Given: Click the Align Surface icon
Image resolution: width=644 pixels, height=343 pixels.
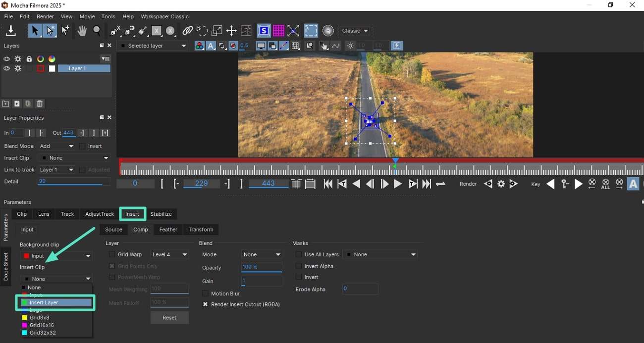Looking at the screenshot, I should pyautogui.click(x=293, y=31).
